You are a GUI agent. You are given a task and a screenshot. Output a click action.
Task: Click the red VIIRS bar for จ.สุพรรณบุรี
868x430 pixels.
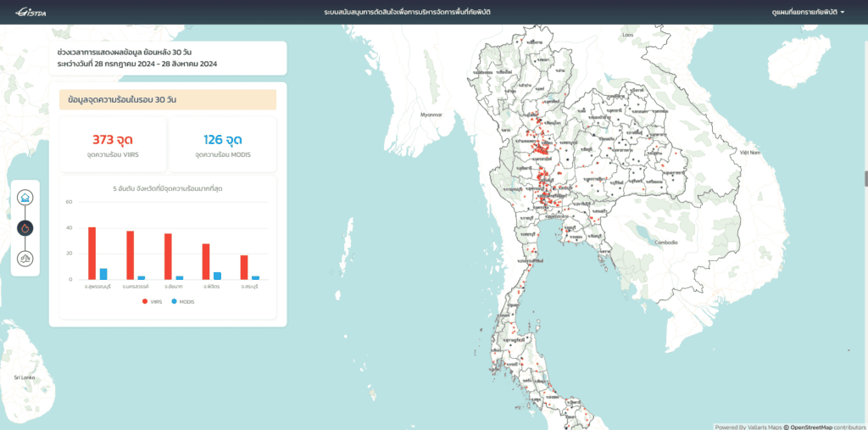pos(92,253)
